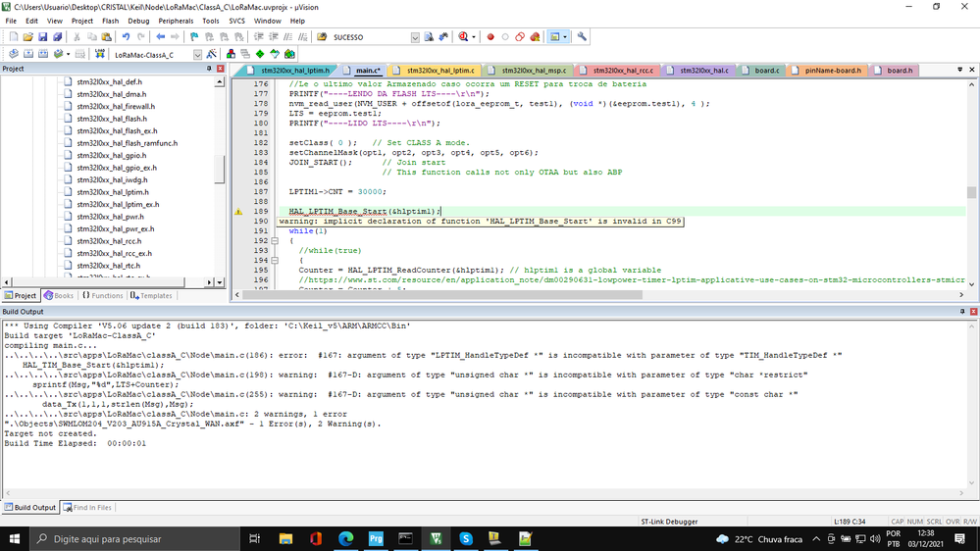Open the Books tab in the Project panel

[x=59, y=295]
